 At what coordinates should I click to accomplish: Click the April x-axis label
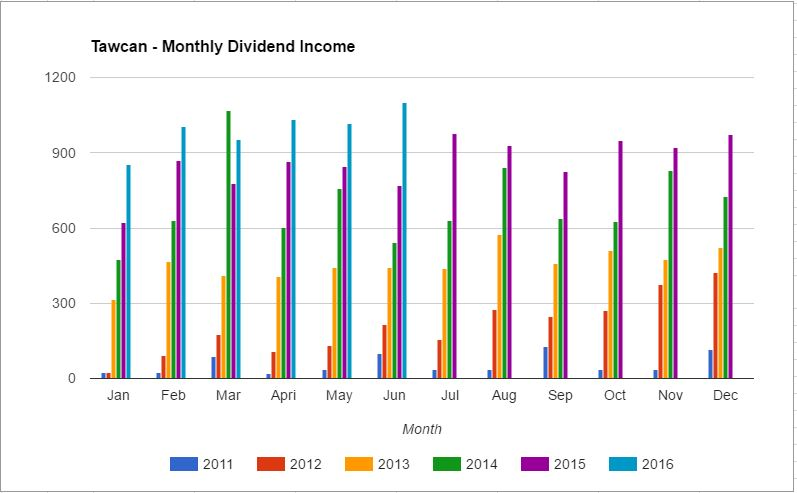tap(284, 396)
